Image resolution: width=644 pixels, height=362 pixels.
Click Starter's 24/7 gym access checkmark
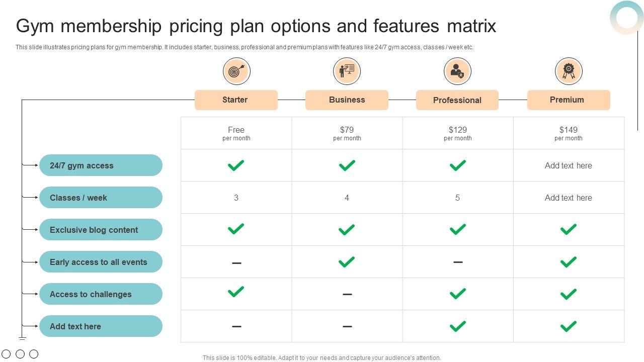point(236,165)
